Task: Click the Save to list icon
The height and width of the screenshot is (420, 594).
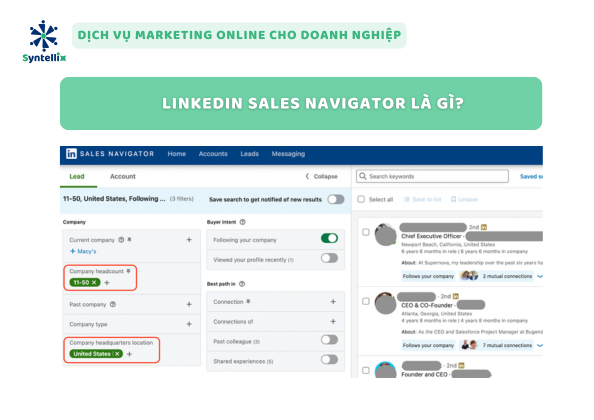Action: coord(406,200)
